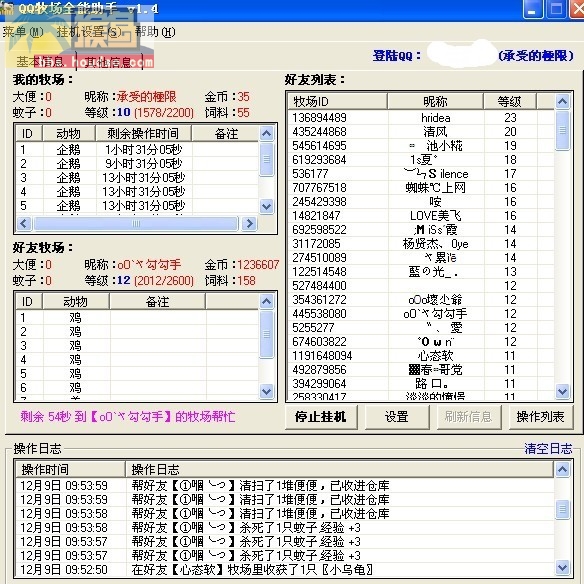The height and width of the screenshot is (584, 584).
Task: Click right arrow of my ranch horizontal scrollbar
Action: coord(250,223)
